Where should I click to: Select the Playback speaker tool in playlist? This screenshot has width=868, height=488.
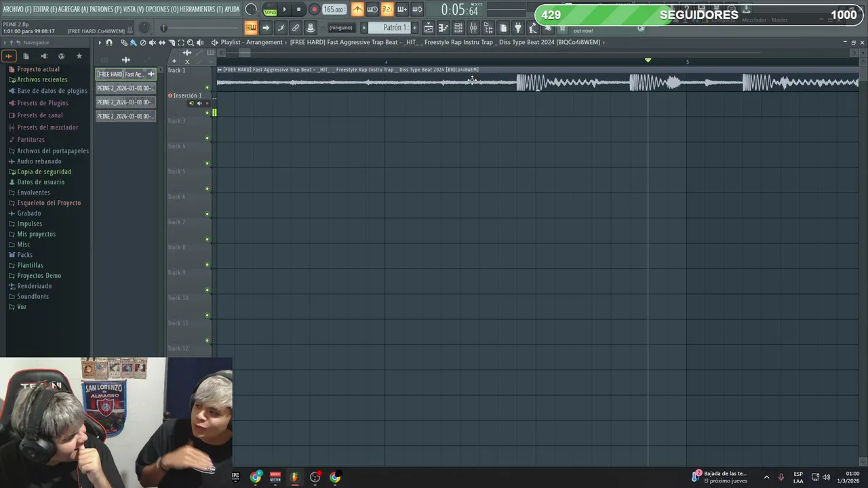[200, 43]
